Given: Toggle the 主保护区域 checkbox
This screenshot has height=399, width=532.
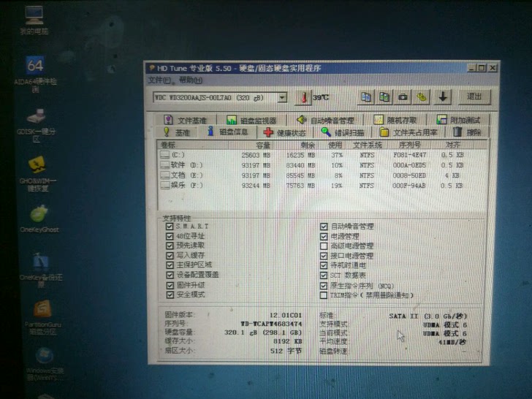Looking at the screenshot, I should 170,265.
